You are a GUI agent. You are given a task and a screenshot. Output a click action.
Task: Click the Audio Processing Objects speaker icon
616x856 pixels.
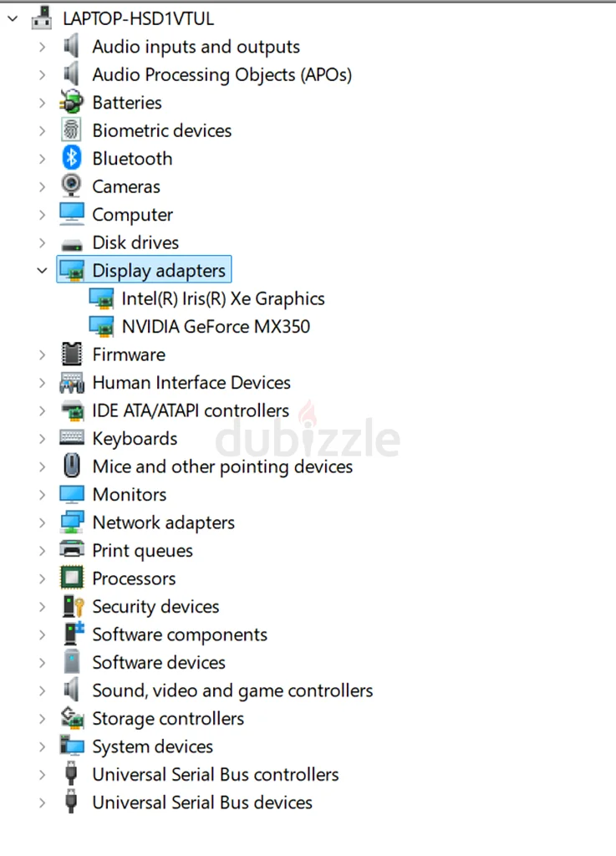coord(72,74)
